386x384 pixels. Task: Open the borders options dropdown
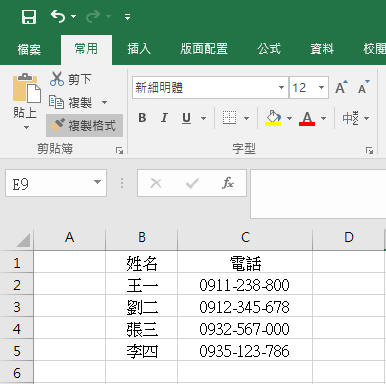(x=246, y=118)
